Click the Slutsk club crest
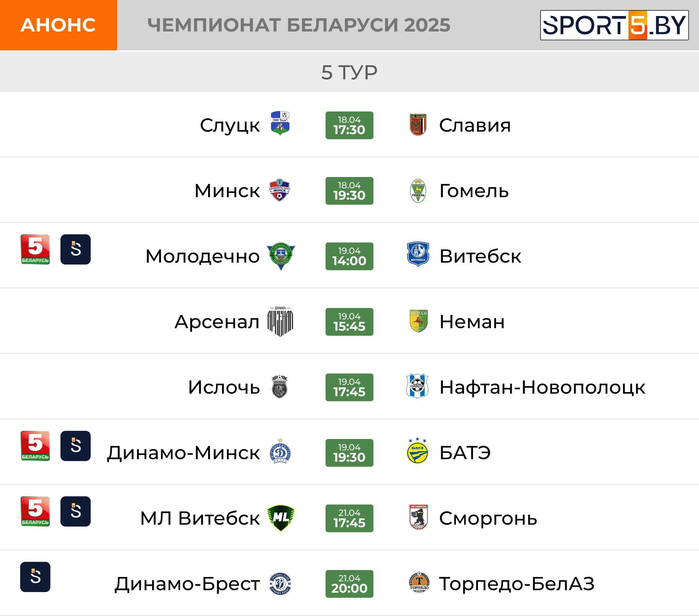Image resolution: width=699 pixels, height=616 pixels. click(280, 123)
